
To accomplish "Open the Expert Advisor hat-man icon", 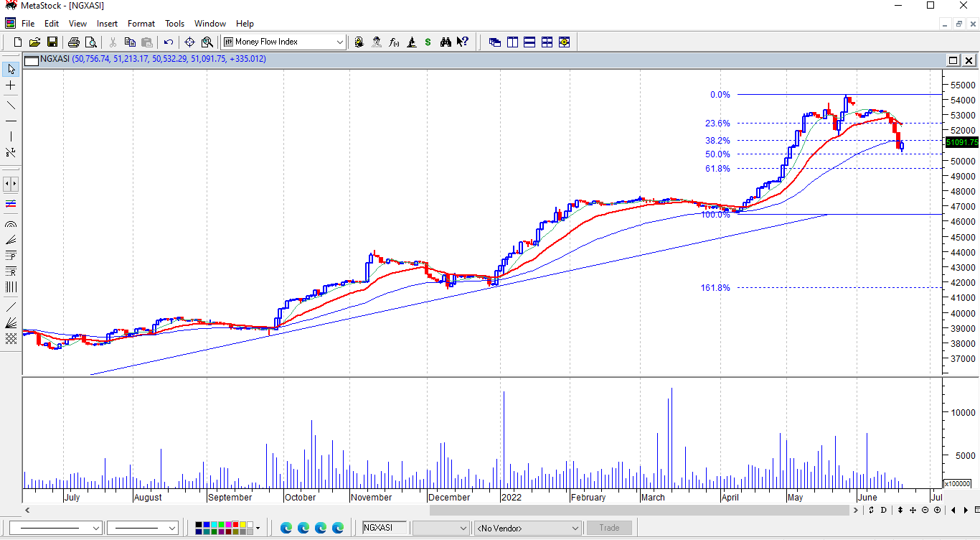I will pos(377,42).
